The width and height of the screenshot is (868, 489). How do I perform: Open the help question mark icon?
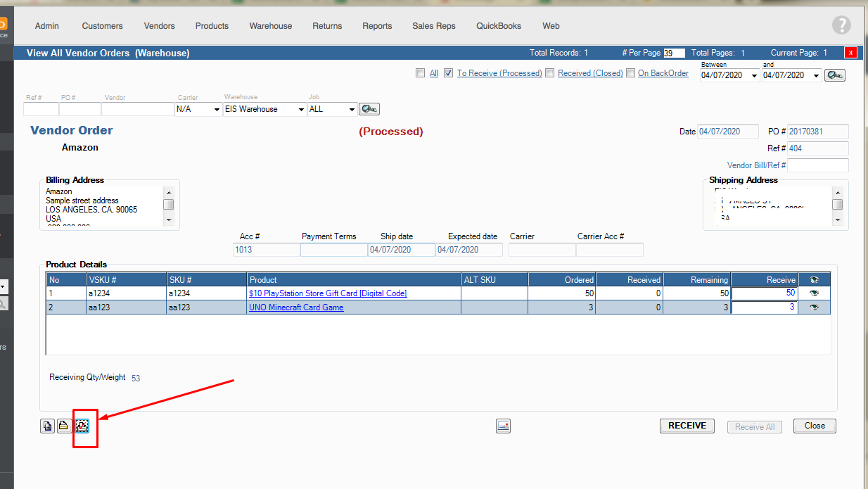coord(841,26)
